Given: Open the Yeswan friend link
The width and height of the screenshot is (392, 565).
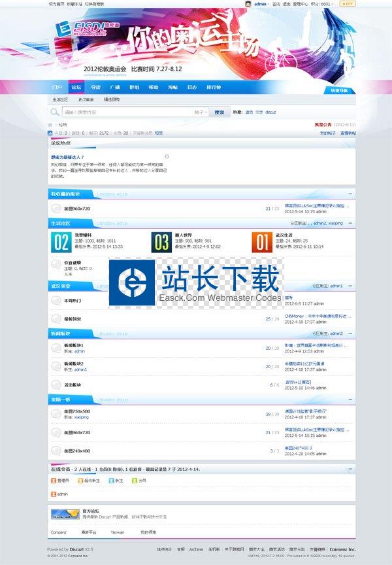Looking at the screenshot, I should [x=118, y=532].
